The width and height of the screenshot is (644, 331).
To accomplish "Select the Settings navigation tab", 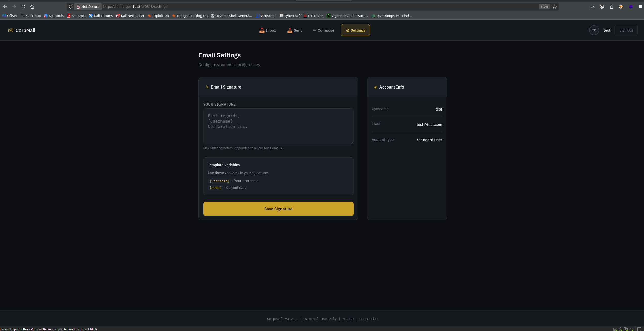I will [355, 30].
